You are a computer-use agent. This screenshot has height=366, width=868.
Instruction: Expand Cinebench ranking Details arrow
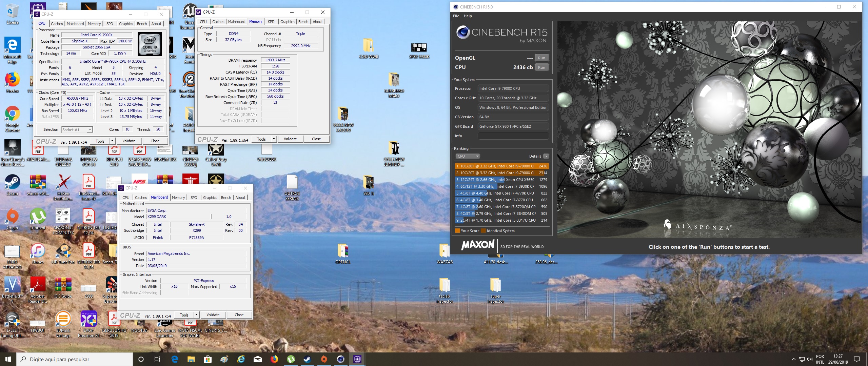click(546, 156)
